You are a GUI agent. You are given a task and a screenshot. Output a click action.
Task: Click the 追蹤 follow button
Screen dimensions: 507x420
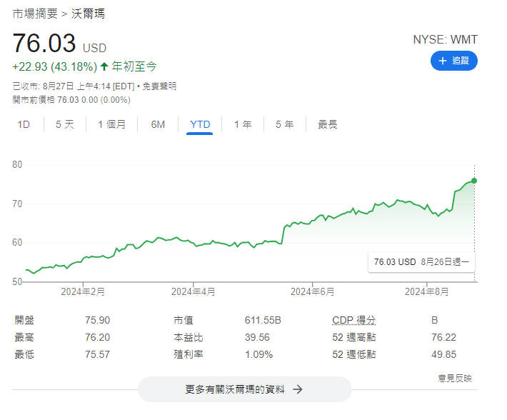[453, 61]
